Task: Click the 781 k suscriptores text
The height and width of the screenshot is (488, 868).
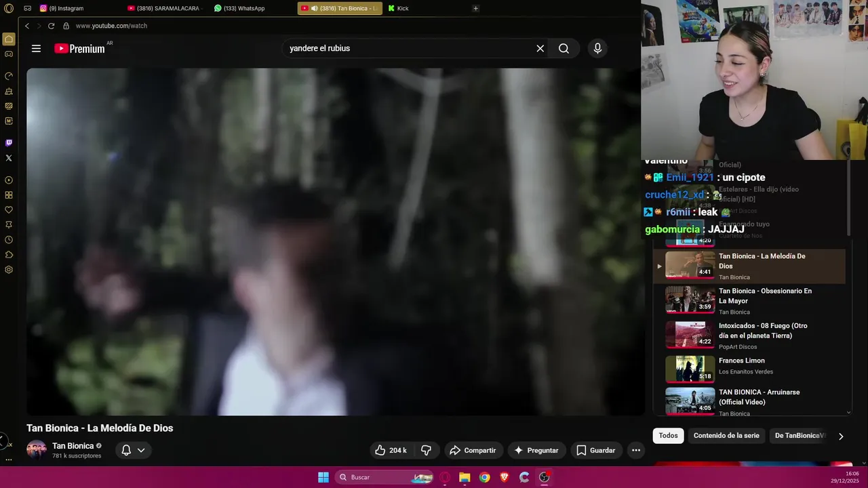Action: pos(77,456)
